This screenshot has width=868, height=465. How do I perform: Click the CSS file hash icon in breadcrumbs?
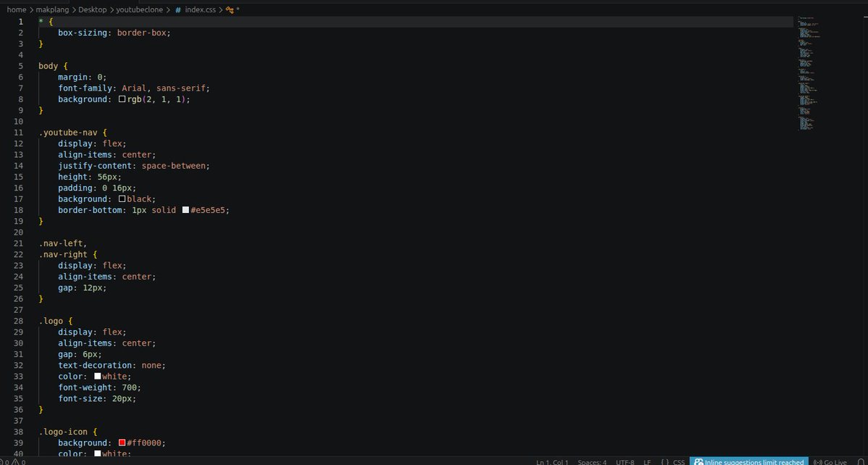pos(177,10)
